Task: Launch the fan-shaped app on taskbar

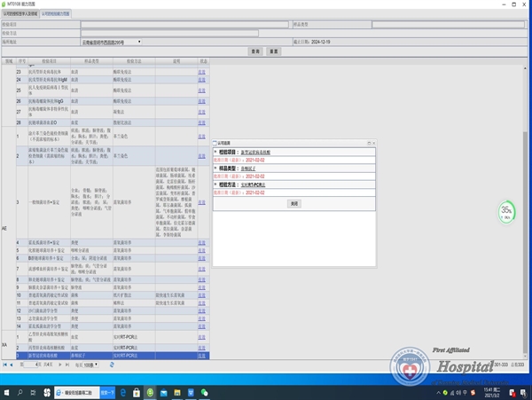Action: [x=47, y=393]
